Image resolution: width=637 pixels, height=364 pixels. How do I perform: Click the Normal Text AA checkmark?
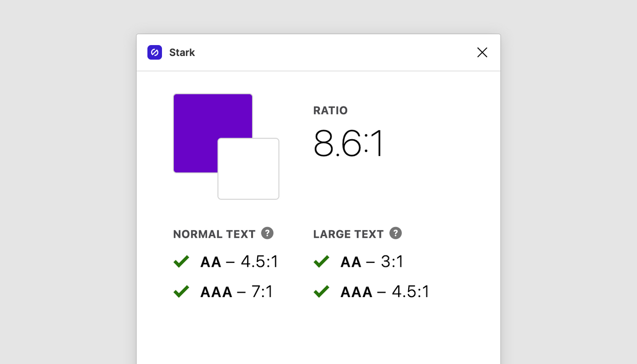(x=181, y=261)
